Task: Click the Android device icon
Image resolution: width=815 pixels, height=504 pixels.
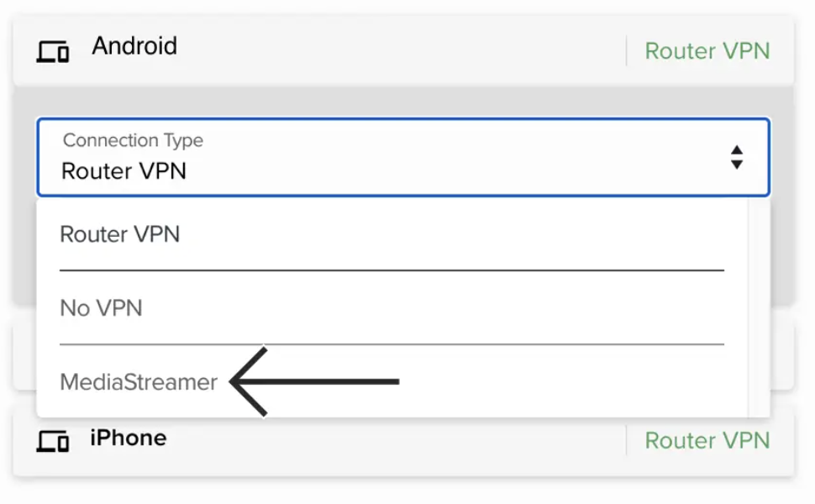Action: (52, 52)
